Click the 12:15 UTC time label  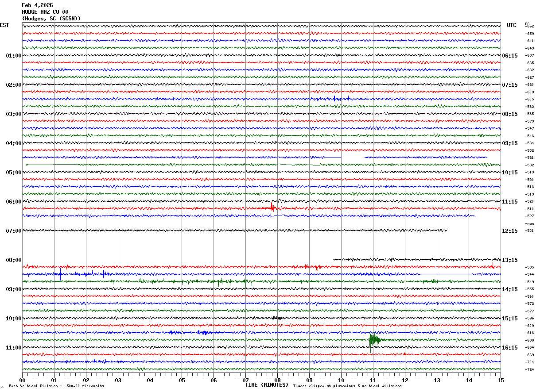[x=509, y=231]
